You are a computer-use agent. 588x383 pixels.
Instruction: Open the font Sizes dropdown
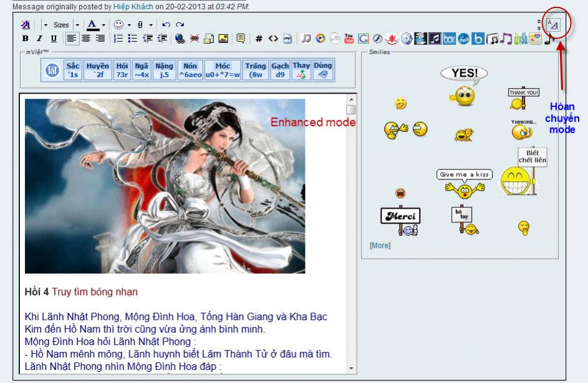coord(61,25)
